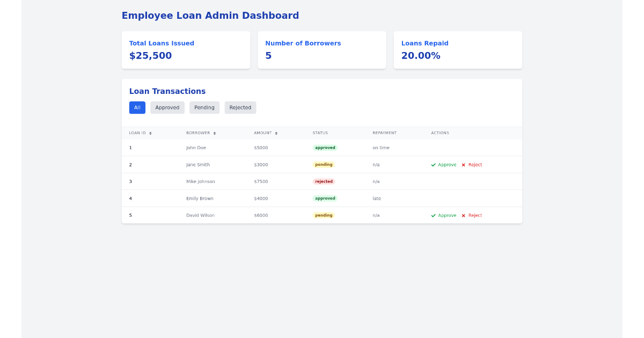
Task: Click Jane Smith's pending status badge
Action: [324, 165]
